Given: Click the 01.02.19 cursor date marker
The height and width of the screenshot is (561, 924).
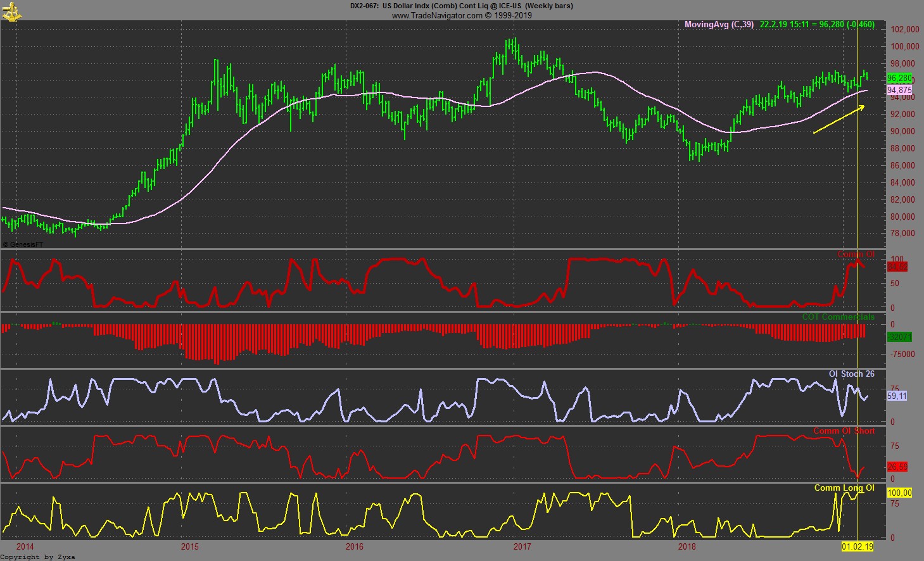Looking at the screenshot, I should 858,546.
